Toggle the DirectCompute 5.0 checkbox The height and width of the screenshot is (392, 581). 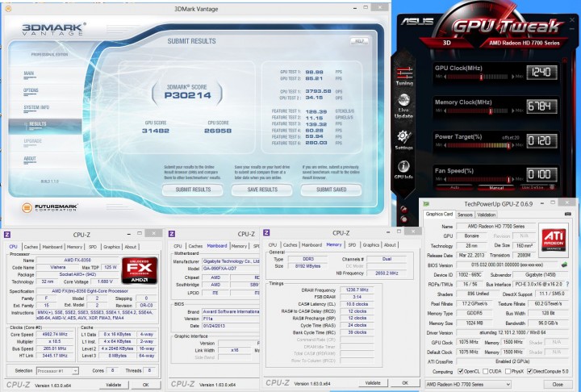click(529, 371)
